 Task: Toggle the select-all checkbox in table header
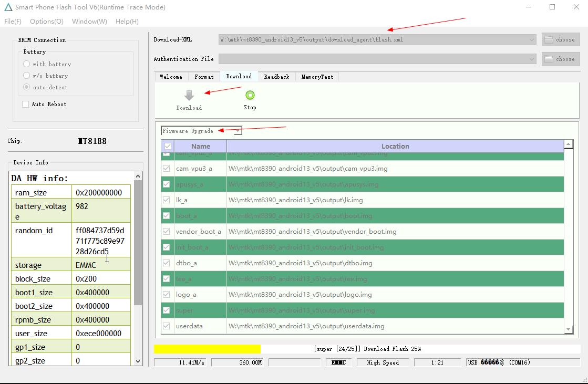pyautogui.click(x=168, y=146)
